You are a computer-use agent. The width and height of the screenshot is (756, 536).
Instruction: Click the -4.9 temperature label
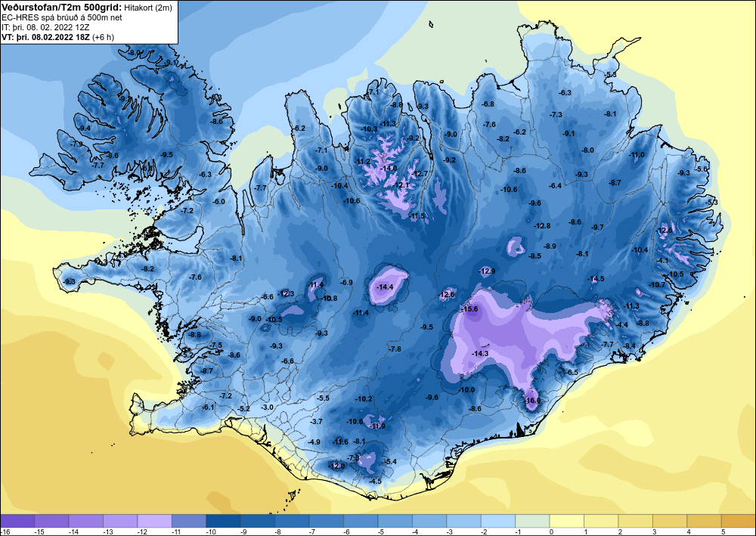coord(314,442)
